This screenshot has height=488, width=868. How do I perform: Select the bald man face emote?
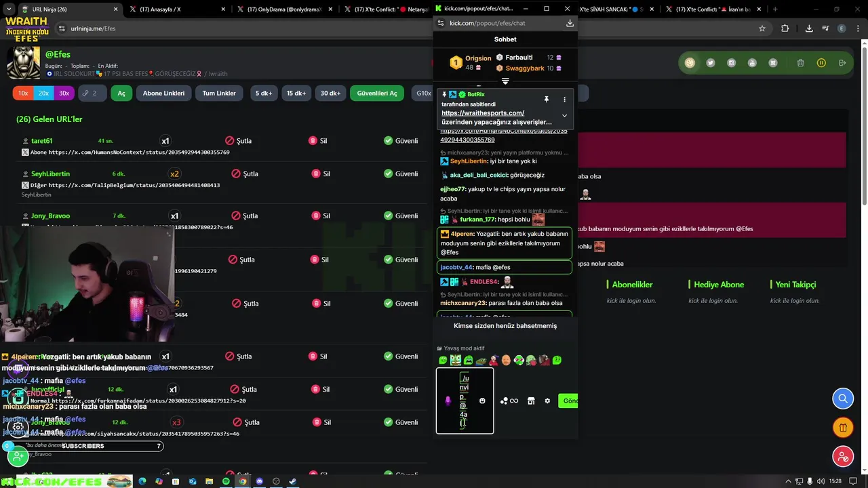[x=506, y=360]
